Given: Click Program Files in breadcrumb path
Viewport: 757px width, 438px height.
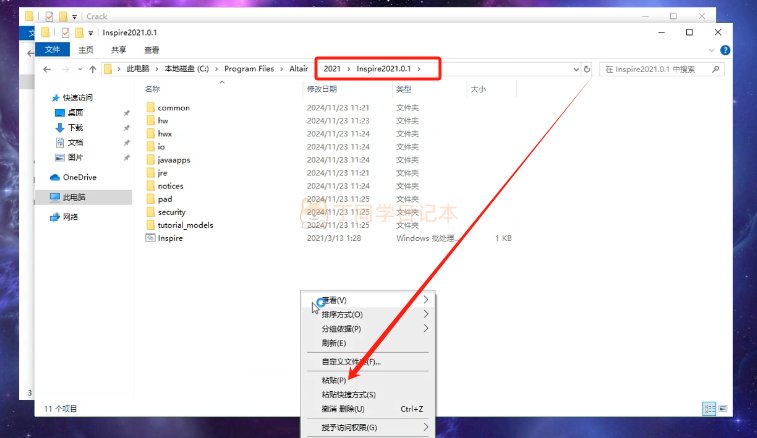Looking at the screenshot, I should pyautogui.click(x=249, y=69).
